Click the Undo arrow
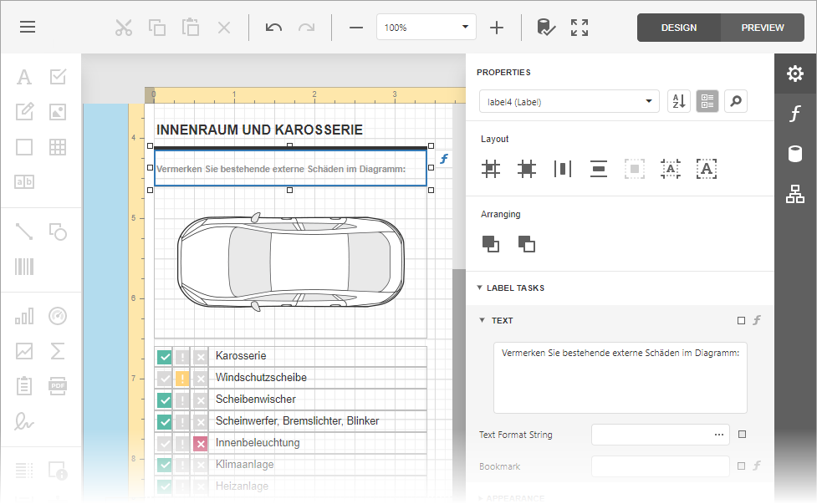The image size is (817, 504). (273, 27)
